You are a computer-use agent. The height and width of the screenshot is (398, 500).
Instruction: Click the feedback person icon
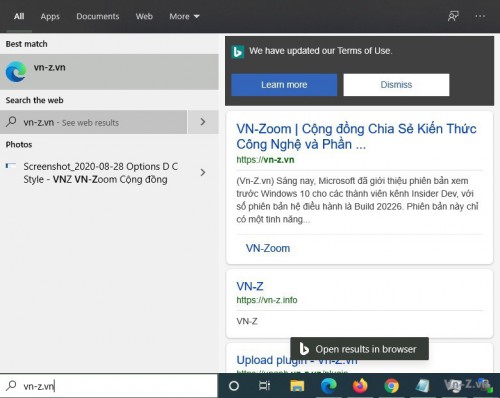453,16
